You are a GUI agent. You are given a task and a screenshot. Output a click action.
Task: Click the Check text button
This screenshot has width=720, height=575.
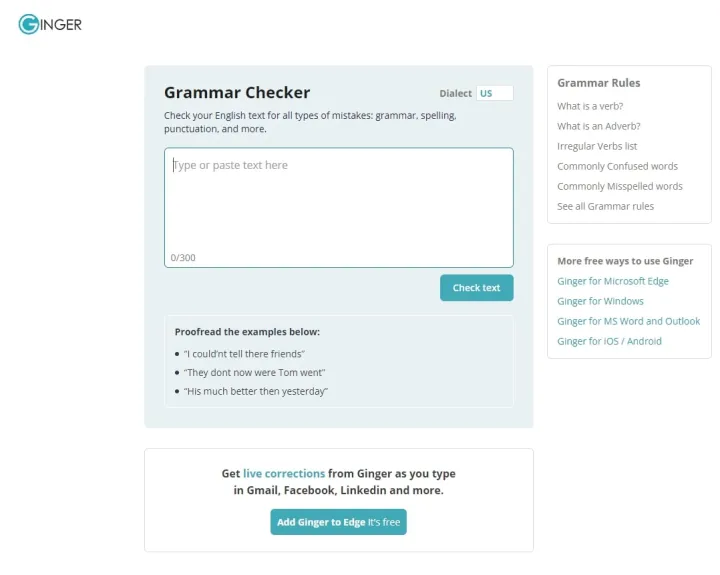(476, 288)
